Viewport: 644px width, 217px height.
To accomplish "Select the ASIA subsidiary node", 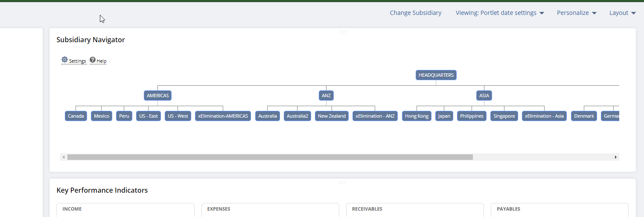I will (x=484, y=95).
